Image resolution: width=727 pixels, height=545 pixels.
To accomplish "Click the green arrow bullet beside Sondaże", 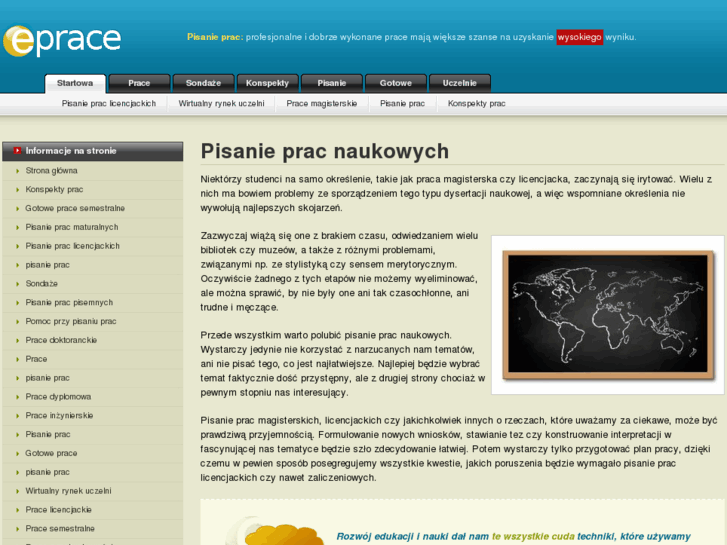I will click(x=18, y=284).
